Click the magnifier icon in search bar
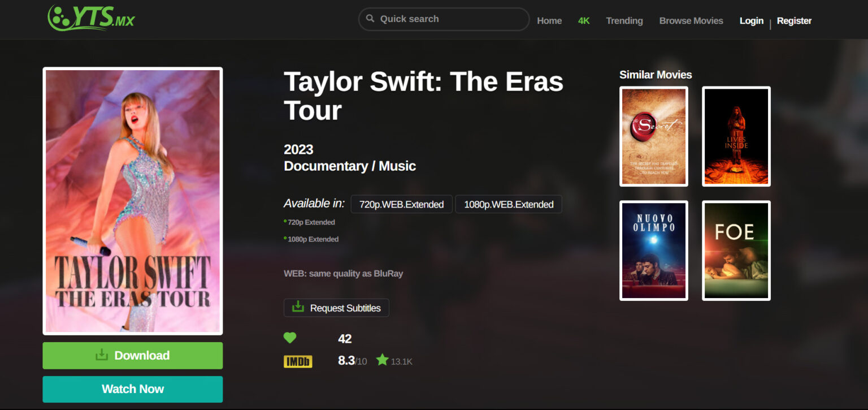Screen dimensions: 868x410 pyautogui.click(x=370, y=19)
